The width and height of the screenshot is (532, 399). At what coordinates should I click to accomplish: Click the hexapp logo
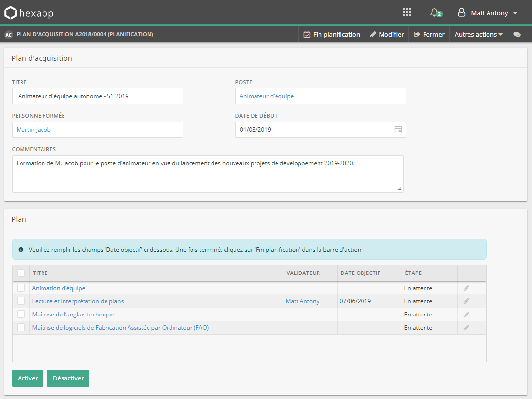click(x=29, y=13)
